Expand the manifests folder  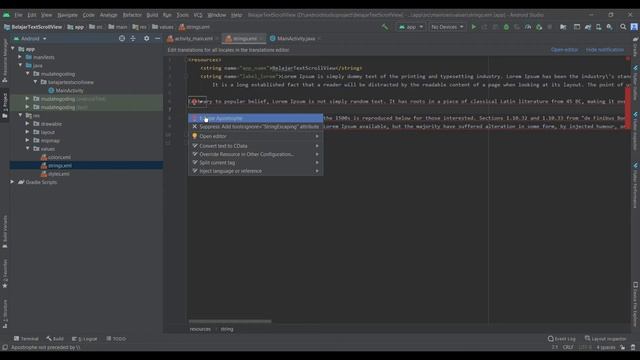[x=20, y=57]
